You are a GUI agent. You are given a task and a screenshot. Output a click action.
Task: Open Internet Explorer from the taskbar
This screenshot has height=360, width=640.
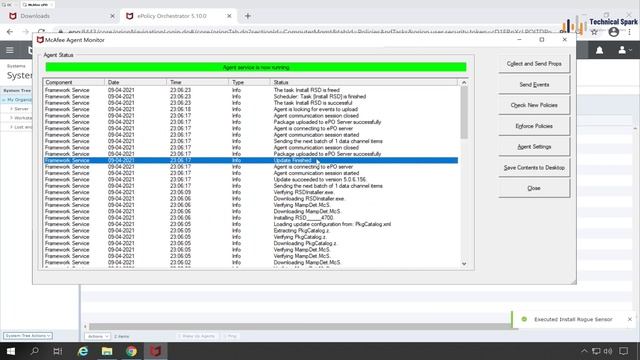pyautogui.click(x=83, y=351)
